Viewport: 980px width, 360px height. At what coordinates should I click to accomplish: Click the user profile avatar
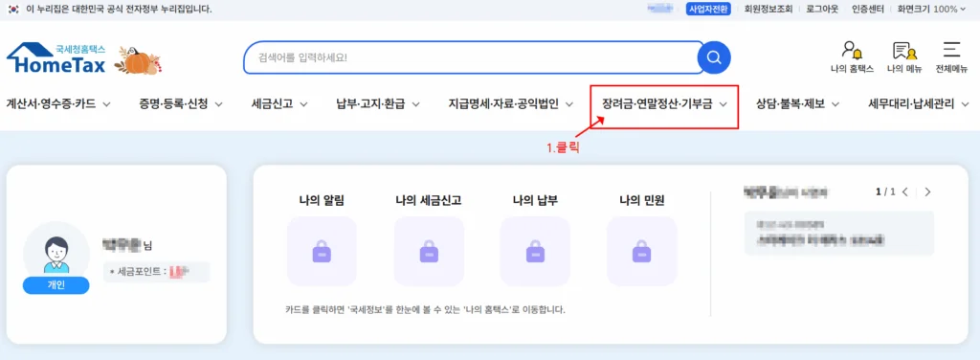56,253
